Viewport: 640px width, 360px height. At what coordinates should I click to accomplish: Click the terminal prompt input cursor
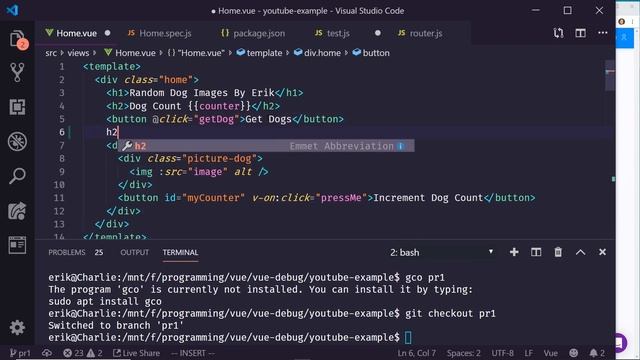[x=408, y=338]
